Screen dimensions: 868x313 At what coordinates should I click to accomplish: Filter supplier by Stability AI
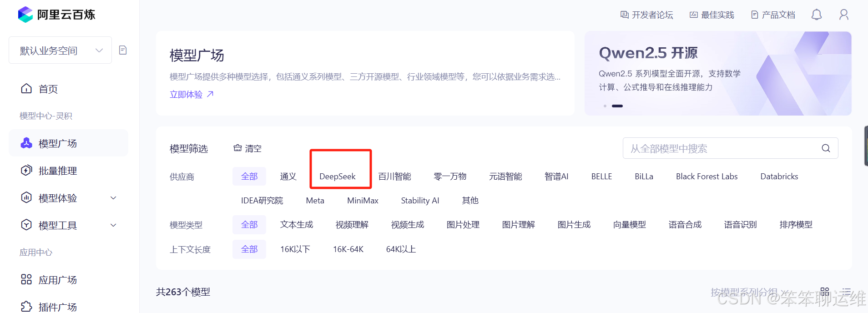(x=420, y=201)
